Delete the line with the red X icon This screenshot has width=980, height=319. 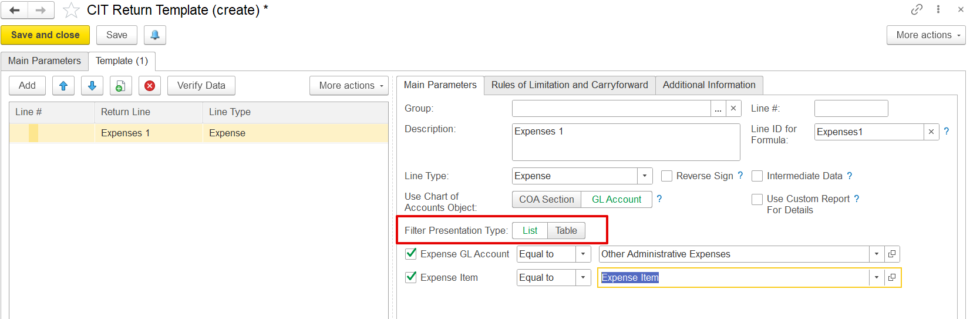tap(150, 86)
